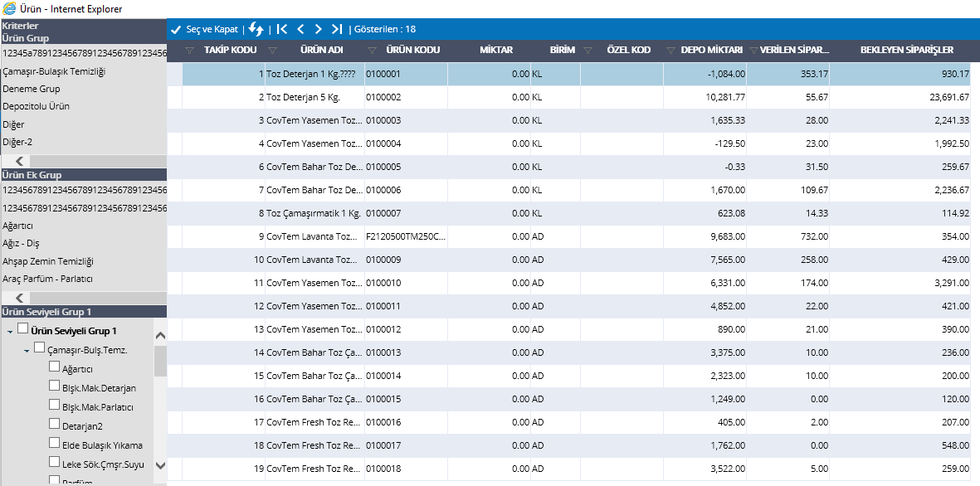The height and width of the screenshot is (486, 980).
Task: Go to the first page of results
Action: coord(282,29)
